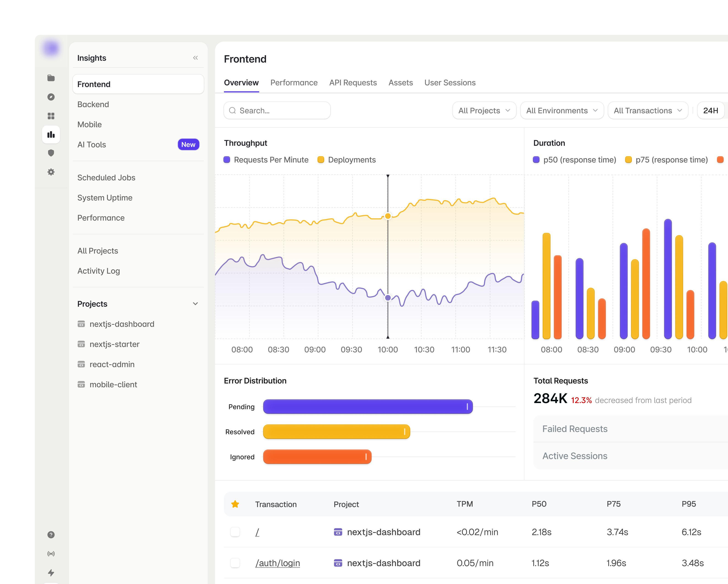The width and height of the screenshot is (728, 584).
Task: Toggle the star favorites column header
Action: 235,504
